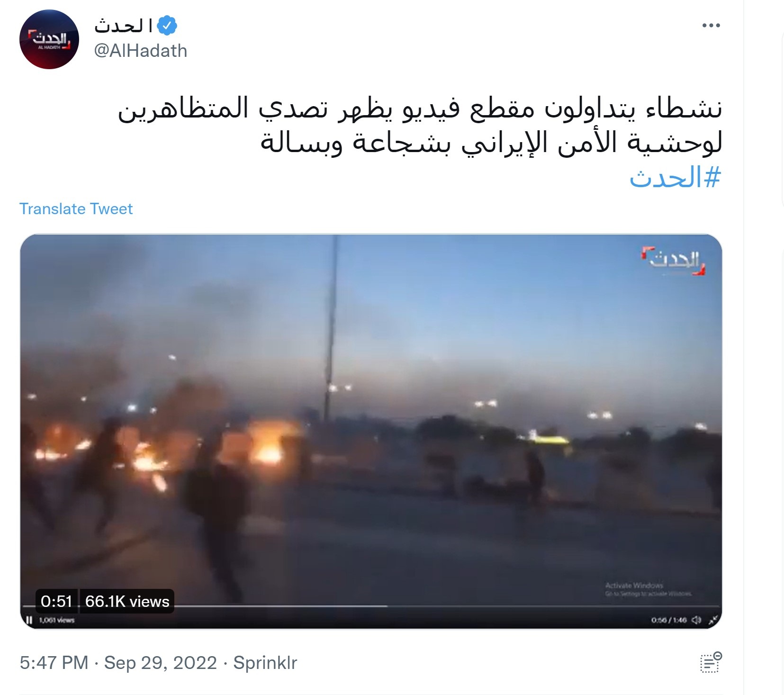Click the AlHadath profile avatar

point(49,39)
